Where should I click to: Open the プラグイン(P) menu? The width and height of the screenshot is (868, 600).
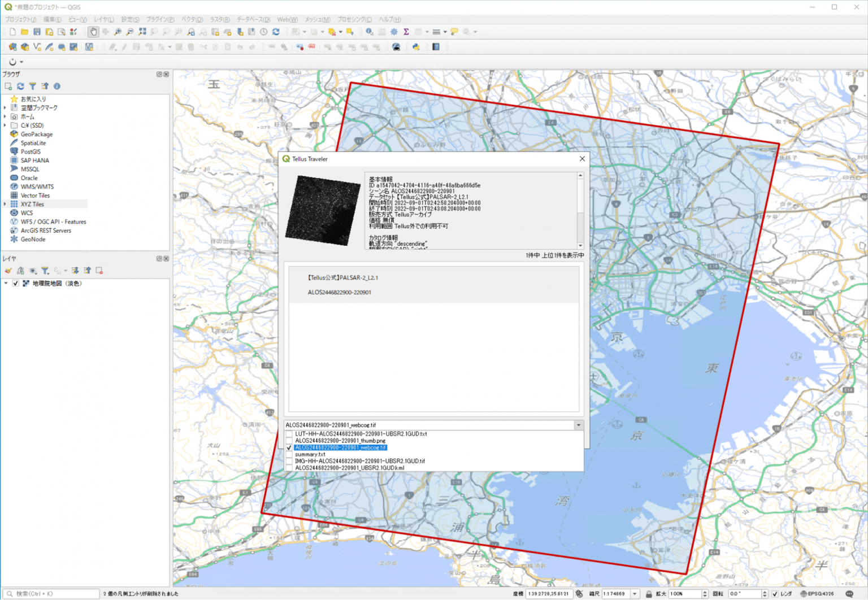(x=160, y=19)
